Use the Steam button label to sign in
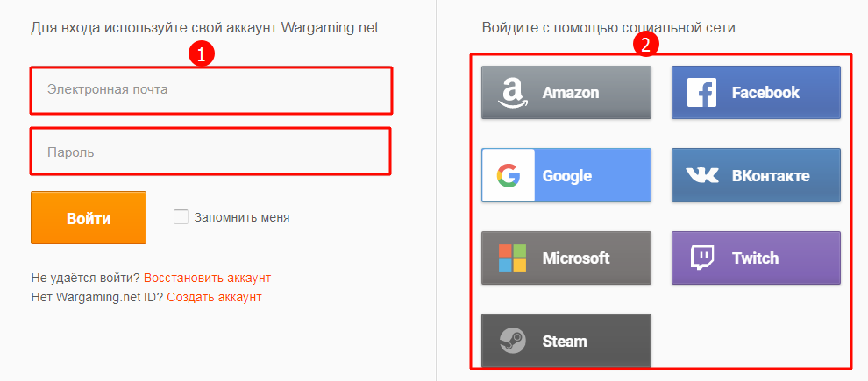 click(x=565, y=341)
